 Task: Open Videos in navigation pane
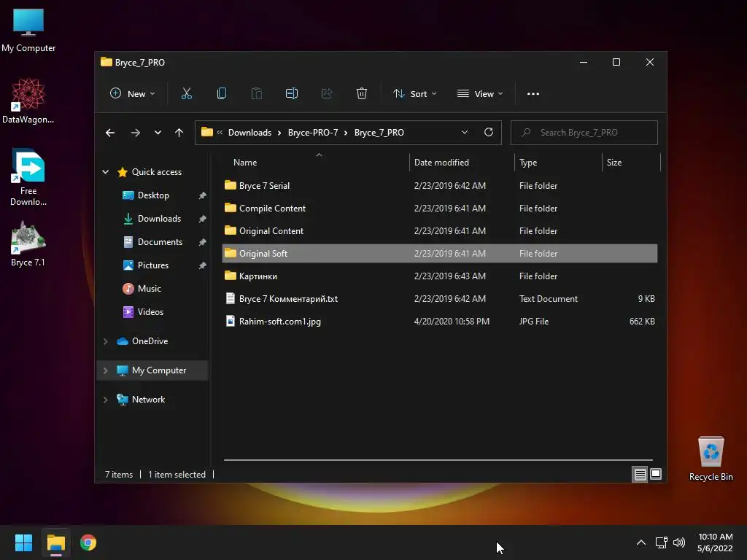pos(150,312)
